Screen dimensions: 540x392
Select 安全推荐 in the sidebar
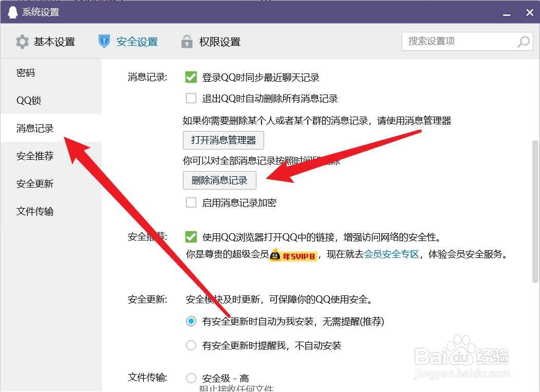pyautogui.click(x=51, y=156)
